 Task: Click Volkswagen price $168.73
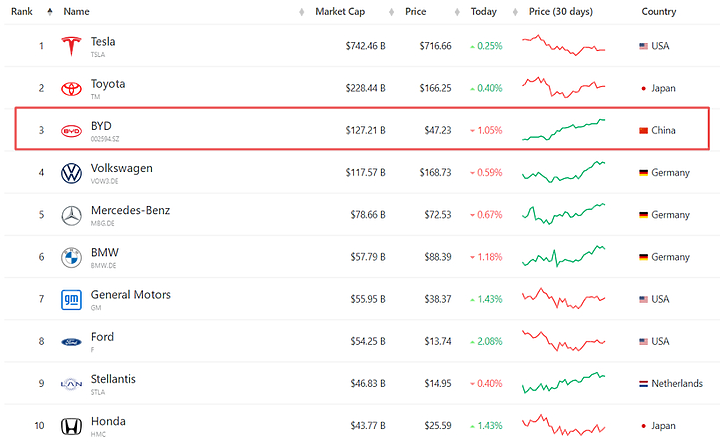(x=435, y=173)
